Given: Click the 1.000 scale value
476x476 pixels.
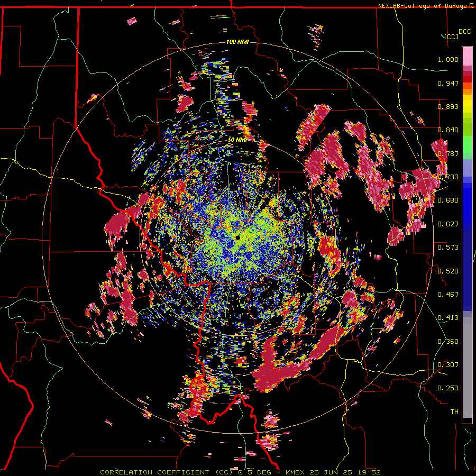Looking at the screenshot, I should tap(448, 59).
